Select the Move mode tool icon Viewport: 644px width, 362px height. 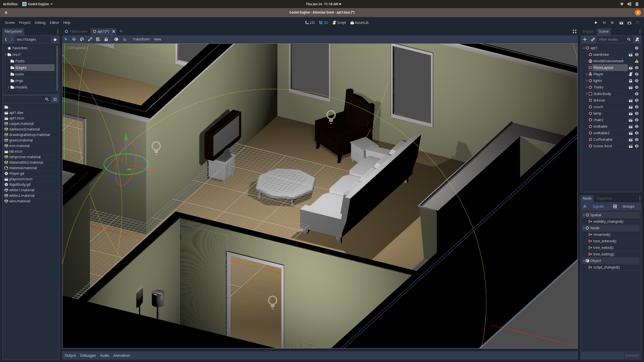click(x=74, y=39)
